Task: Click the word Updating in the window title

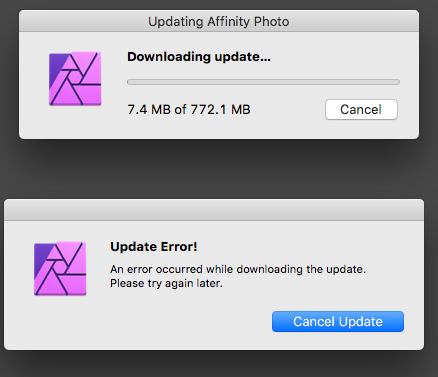Action: point(176,22)
